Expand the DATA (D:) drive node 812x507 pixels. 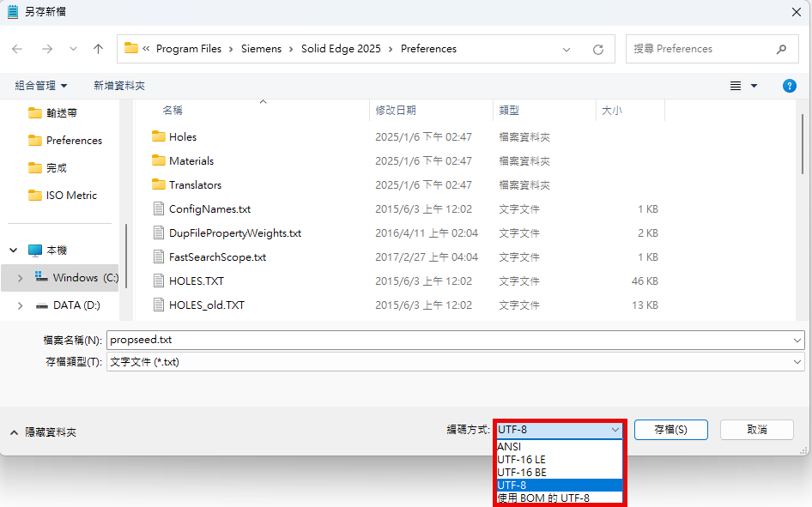(20, 305)
